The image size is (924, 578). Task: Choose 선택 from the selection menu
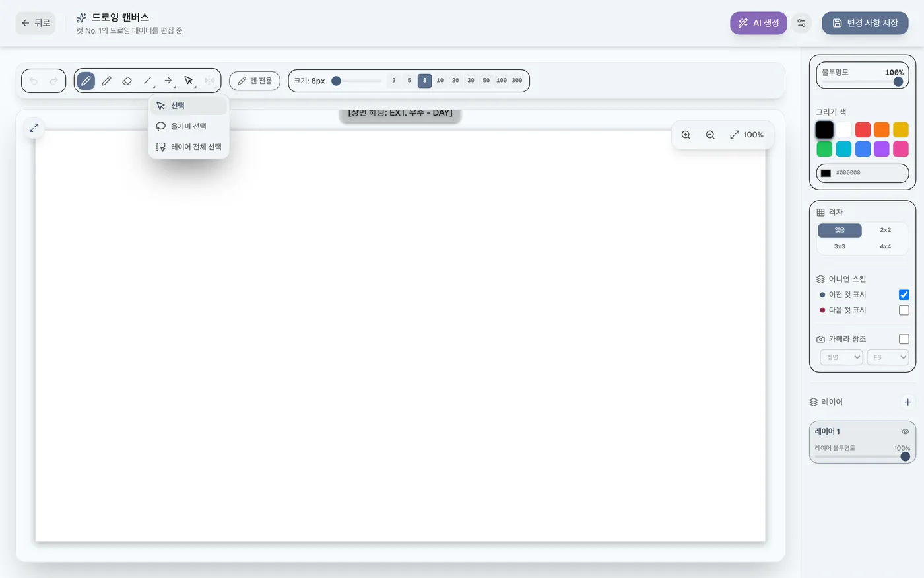click(x=189, y=106)
